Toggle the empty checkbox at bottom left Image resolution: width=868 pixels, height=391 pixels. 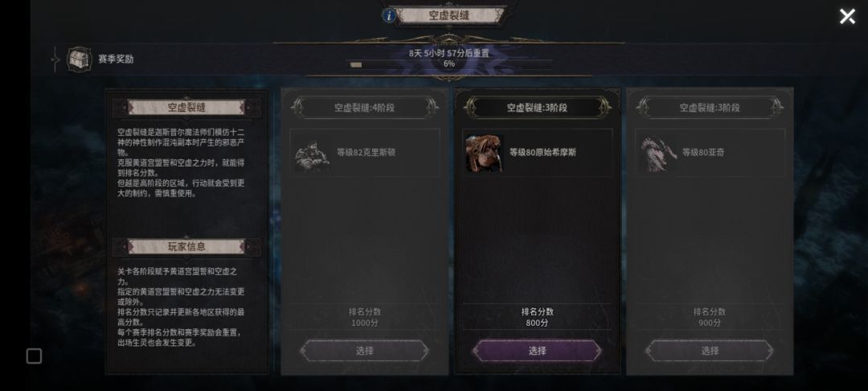(x=35, y=356)
